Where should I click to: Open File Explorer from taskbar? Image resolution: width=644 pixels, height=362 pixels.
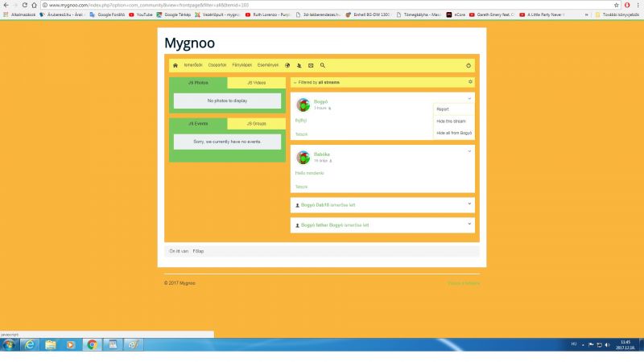click(x=51, y=345)
